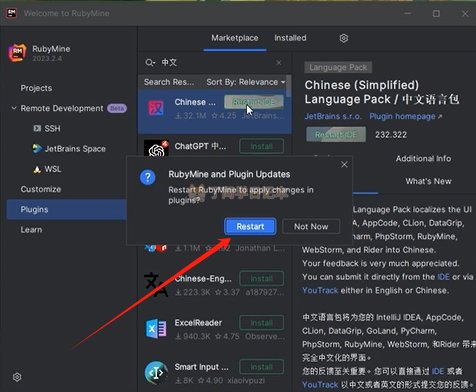Switch to the Installed tab
Image resolution: width=476 pixels, height=392 pixels.
(x=290, y=38)
